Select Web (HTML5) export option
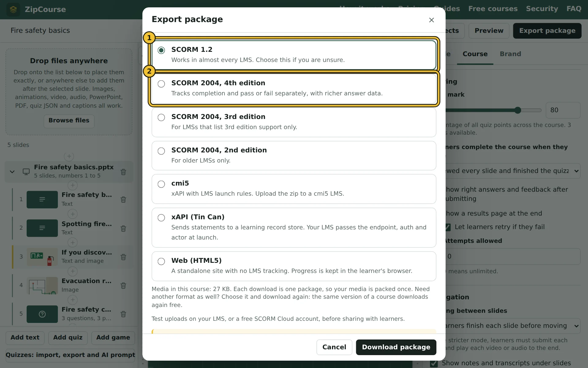This screenshot has width=588, height=368. click(294, 266)
